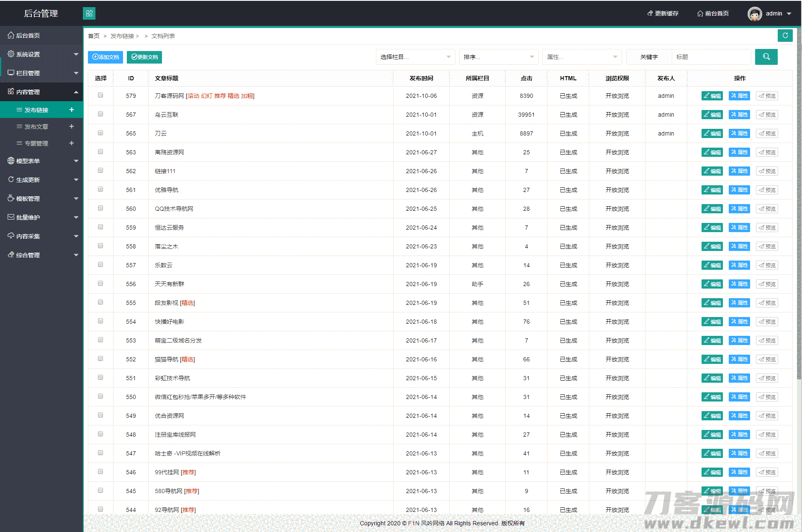Open the 排序 sort dropdown

coord(498,57)
